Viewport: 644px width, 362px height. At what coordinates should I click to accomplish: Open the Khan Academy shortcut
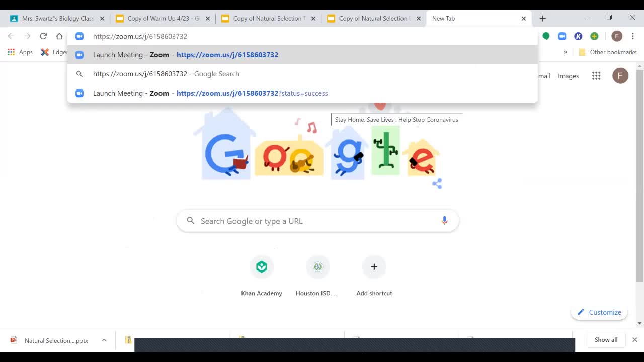[262, 276]
